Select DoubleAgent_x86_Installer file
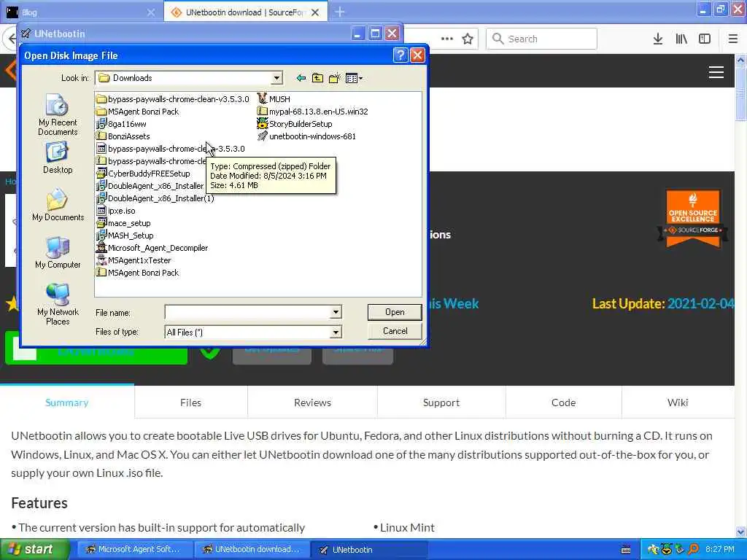747x560 pixels. point(150,186)
